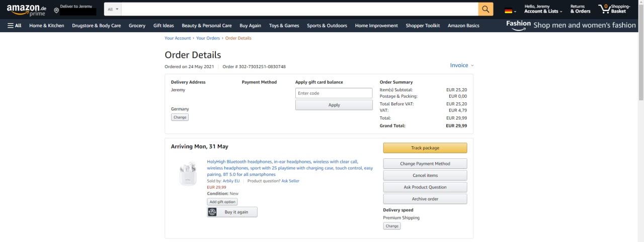Focus the gift card Enter code field

334,93
